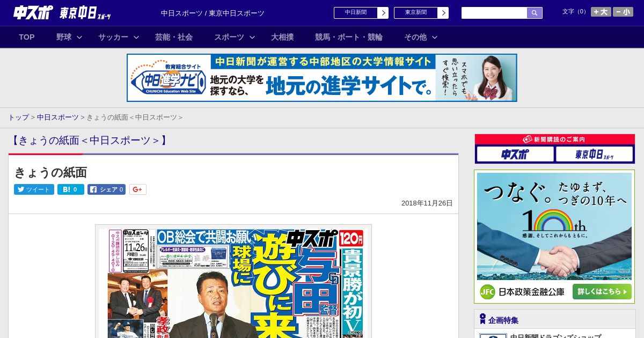This screenshot has width=644, height=338.
Task: Go to the TOP menu item
Action: coord(27,37)
